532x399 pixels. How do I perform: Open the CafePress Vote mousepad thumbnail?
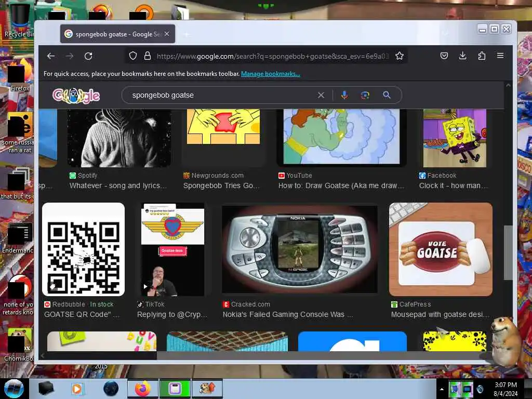pos(441,249)
